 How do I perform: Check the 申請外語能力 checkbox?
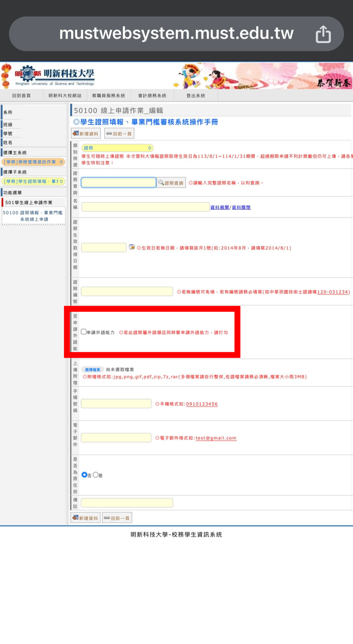coord(84,332)
